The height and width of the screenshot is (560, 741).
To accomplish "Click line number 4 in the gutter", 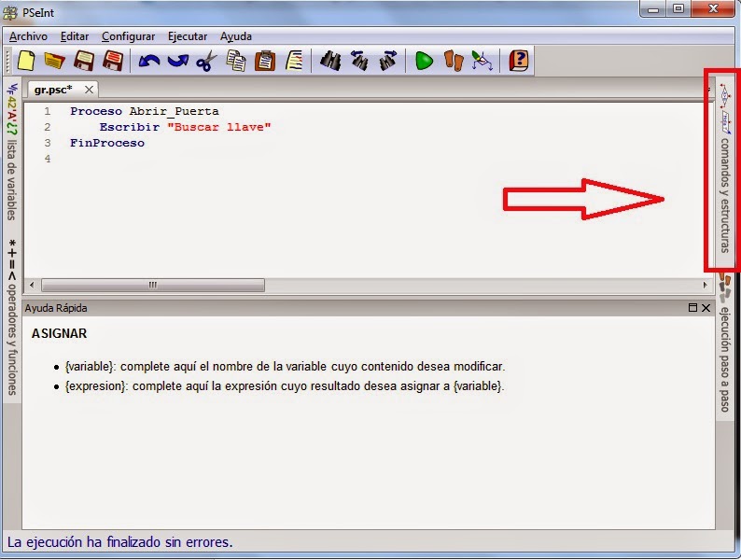I will [48, 159].
